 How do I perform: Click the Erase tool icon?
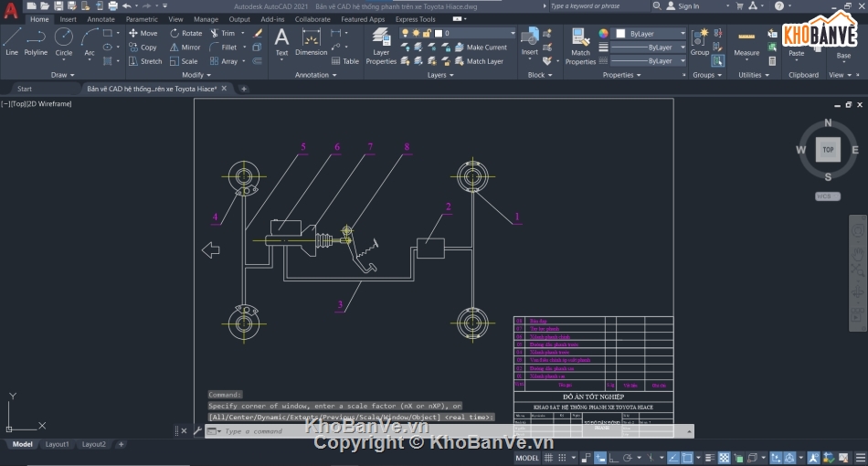(x=258, y=33)
